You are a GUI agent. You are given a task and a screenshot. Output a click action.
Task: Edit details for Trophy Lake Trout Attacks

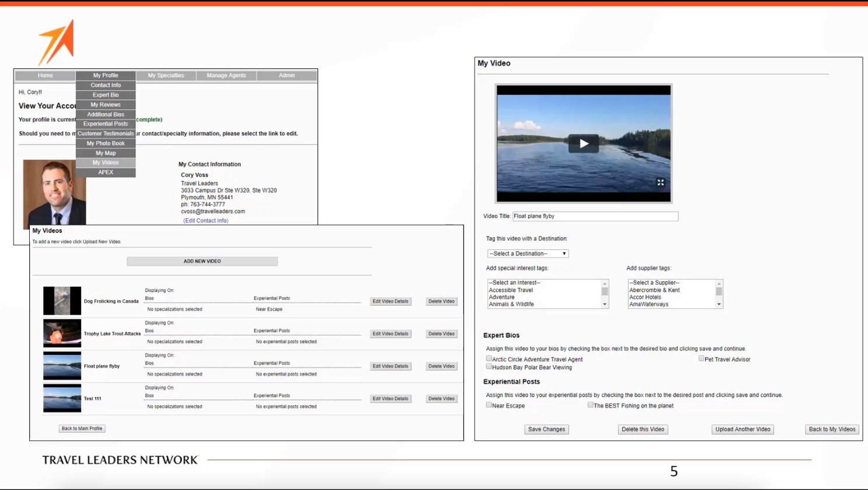coord(391,333)
